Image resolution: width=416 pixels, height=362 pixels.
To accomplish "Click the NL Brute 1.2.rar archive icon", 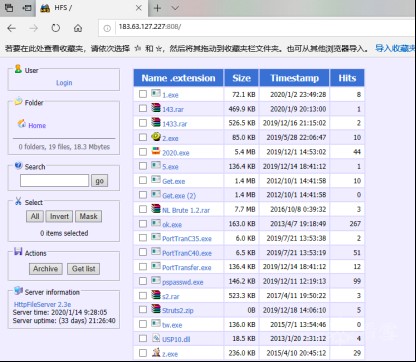I will 156,208.
